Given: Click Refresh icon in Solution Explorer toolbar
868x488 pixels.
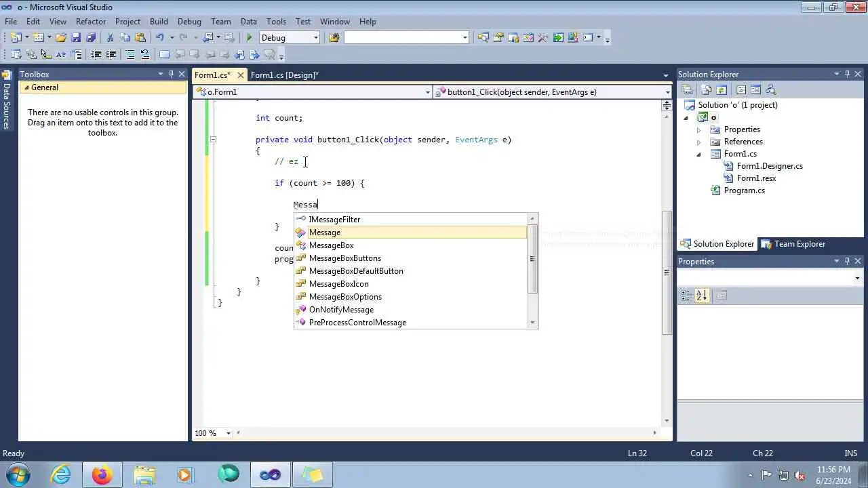Looking at the screenshot, I should [x=722, y=90].
